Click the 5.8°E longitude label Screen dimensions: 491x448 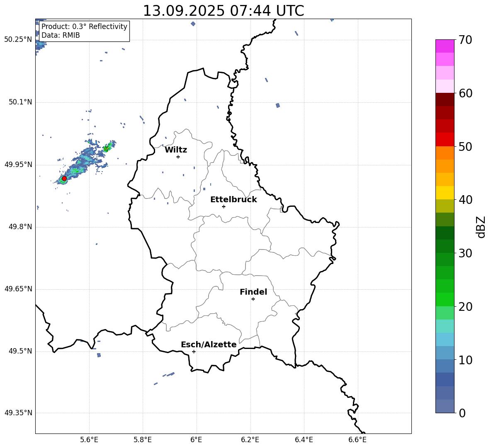143,440
